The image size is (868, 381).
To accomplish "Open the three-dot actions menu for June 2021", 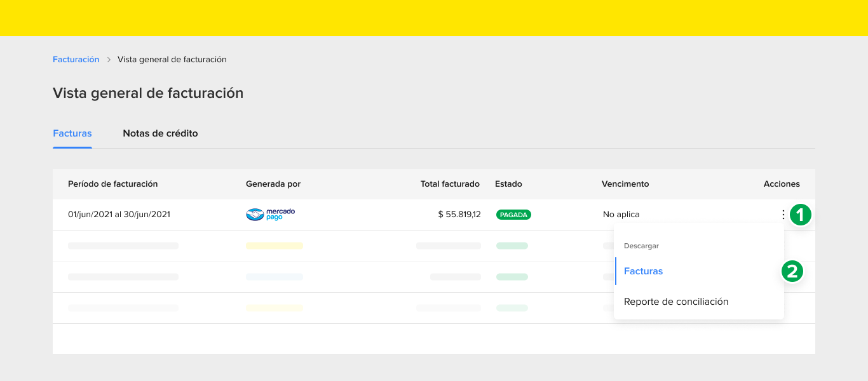I will [783, 215].
